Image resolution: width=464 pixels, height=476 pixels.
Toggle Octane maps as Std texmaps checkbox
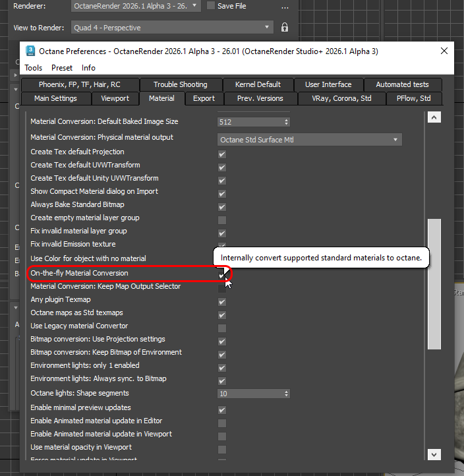tap(222, 315)
